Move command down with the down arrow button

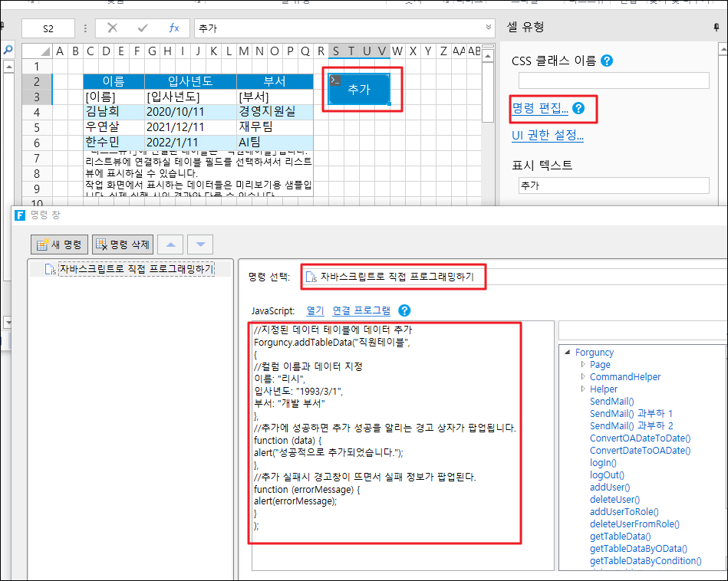click(200, 245)
